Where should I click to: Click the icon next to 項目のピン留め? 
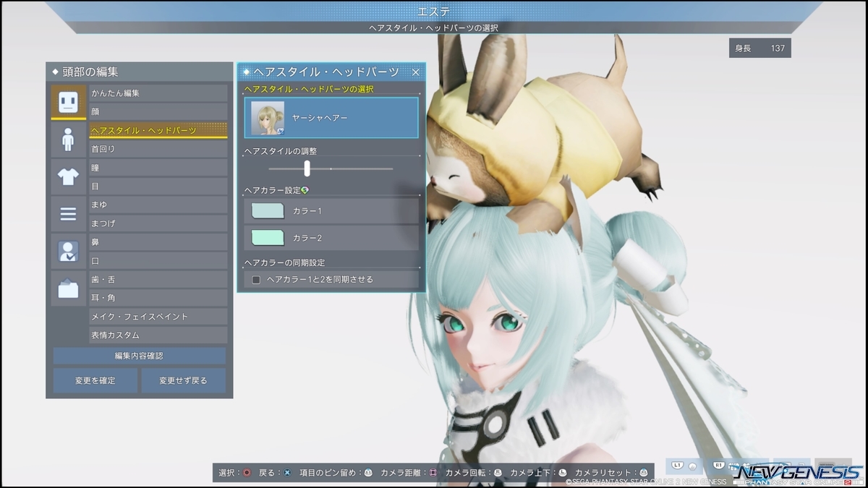click(x=368, y=473)
